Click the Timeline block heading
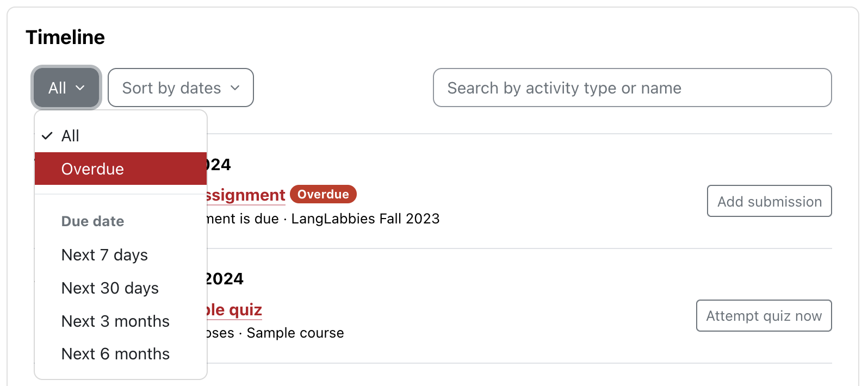The image size is (868, 386). (x=65, y=37)
